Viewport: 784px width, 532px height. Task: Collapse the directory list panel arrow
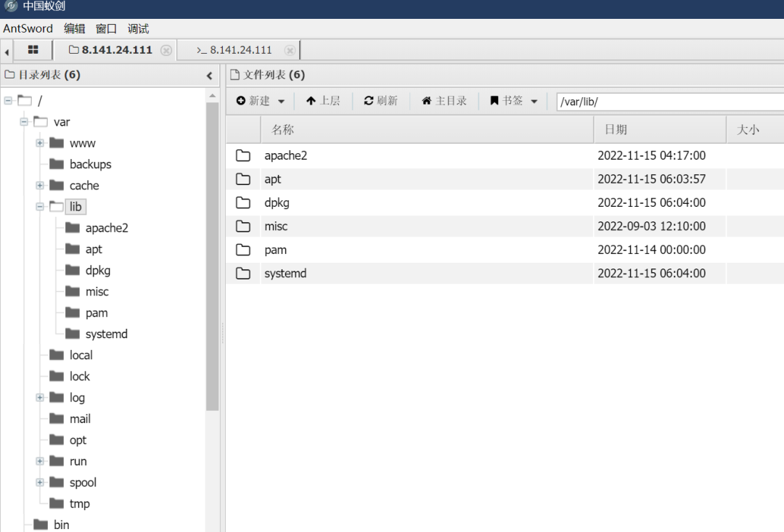[210, 76]
